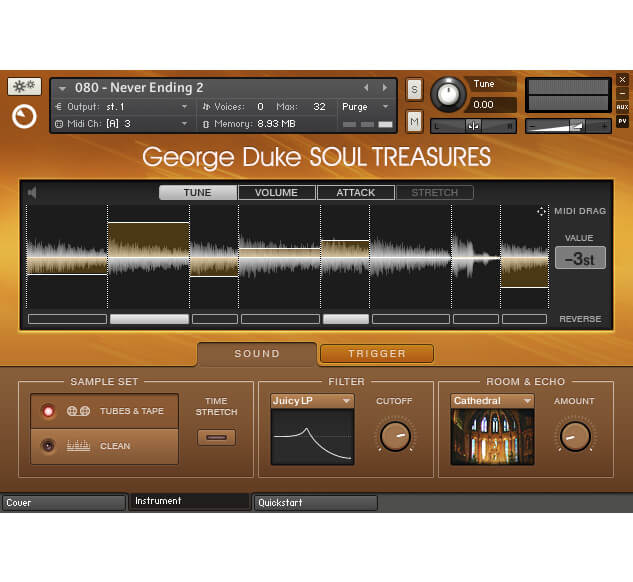Click the voices note icon
633x582 pixels.
pyautogui.click(x=206, y=107)
